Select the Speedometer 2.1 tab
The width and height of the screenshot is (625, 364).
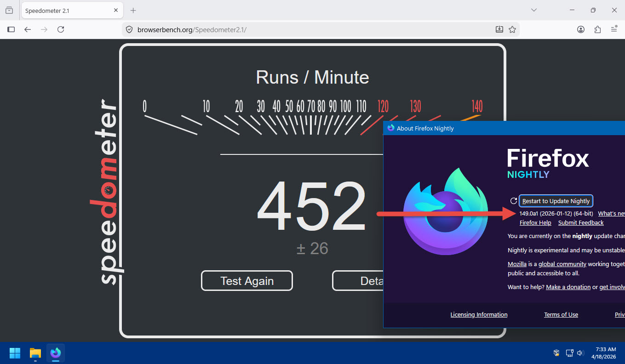click(x=64, y=10)
